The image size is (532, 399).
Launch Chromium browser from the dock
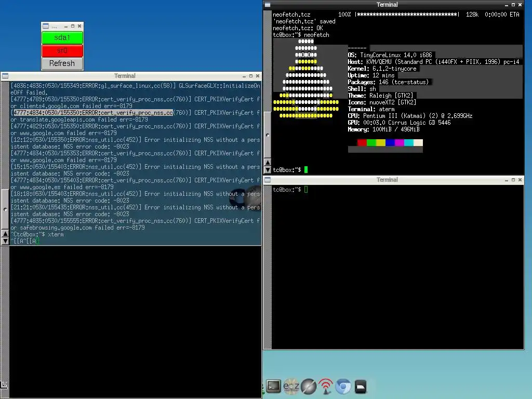(x=343, y=386)
